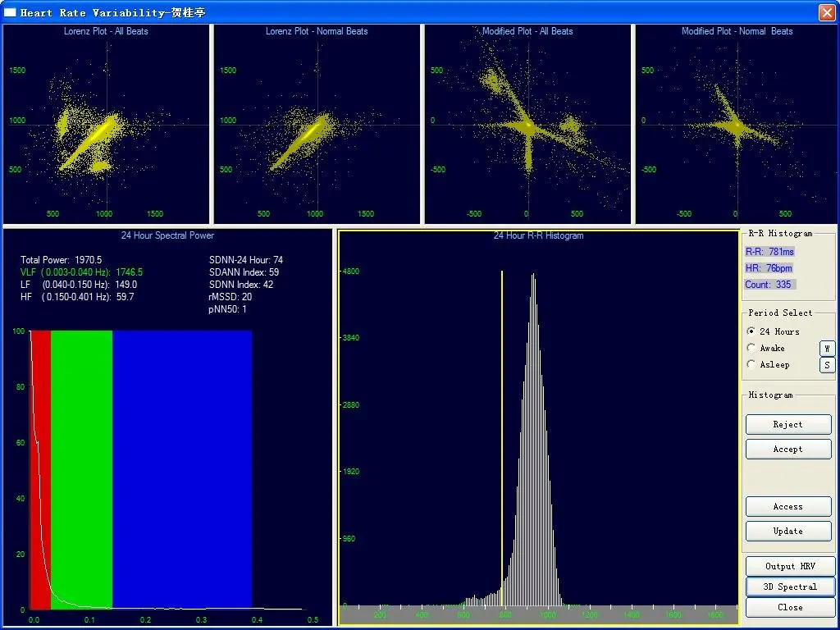Click the green LF band in spectral chart
The height and width of the screenshot is (630, 840).
click(81, 459)
